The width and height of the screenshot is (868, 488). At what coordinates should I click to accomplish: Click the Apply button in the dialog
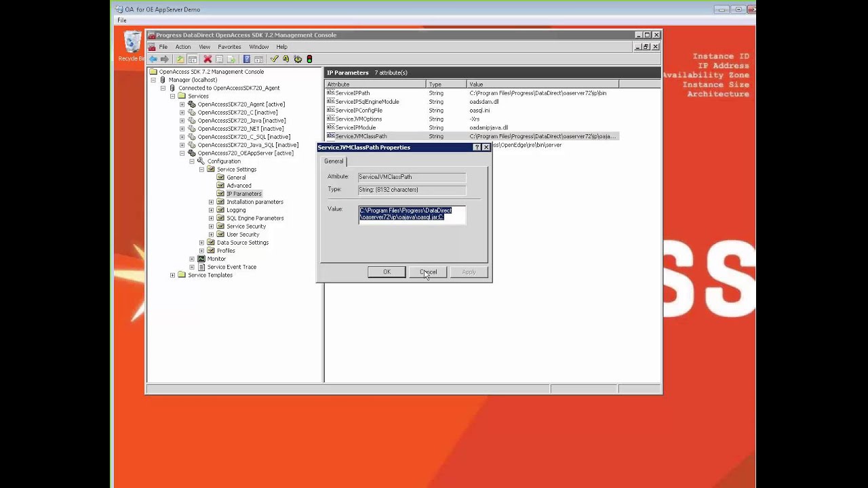(469, 272)
